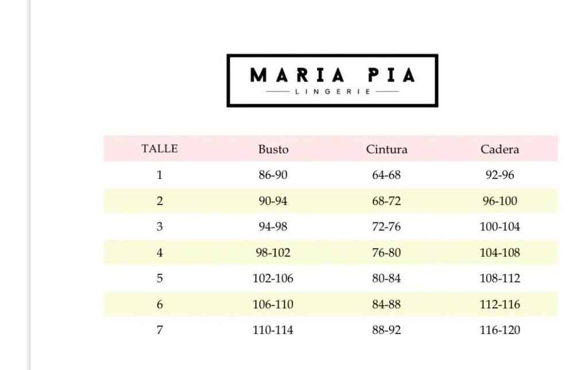Select the 86-90 Busto measurement
Screen dimensions: 588x370
[x=273, y=175]
